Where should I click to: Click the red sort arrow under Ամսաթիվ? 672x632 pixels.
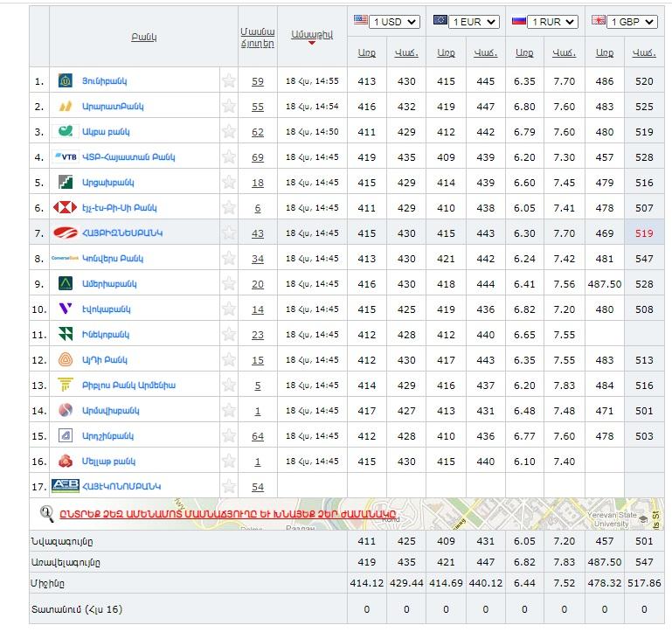coord(312,44)
